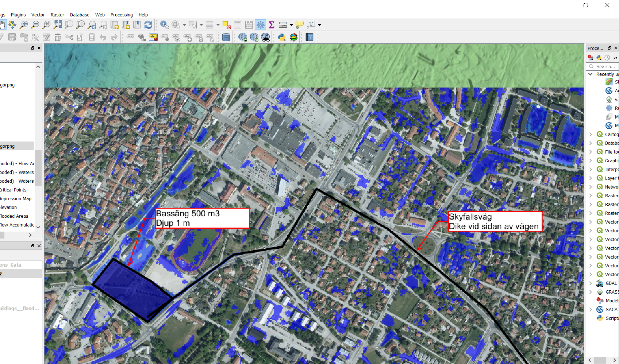Expand the Cartography algorithms group
This screenshot has width=619, height=364.
[591, 134]
